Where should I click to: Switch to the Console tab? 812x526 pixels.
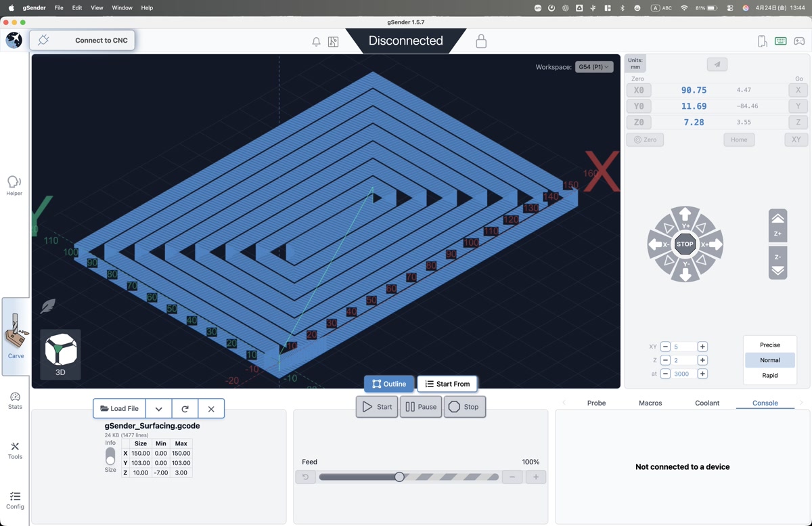click(765, 403)
